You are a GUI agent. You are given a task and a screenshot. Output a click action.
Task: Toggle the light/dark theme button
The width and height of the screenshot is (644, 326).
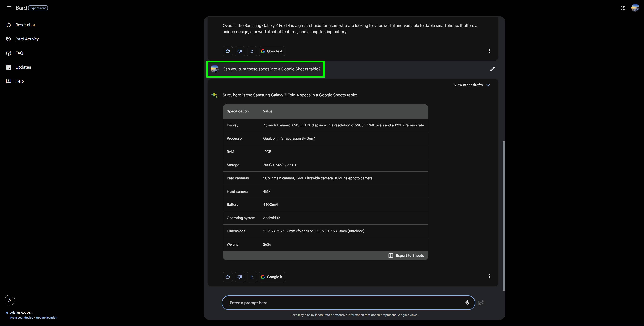(10, 300)
